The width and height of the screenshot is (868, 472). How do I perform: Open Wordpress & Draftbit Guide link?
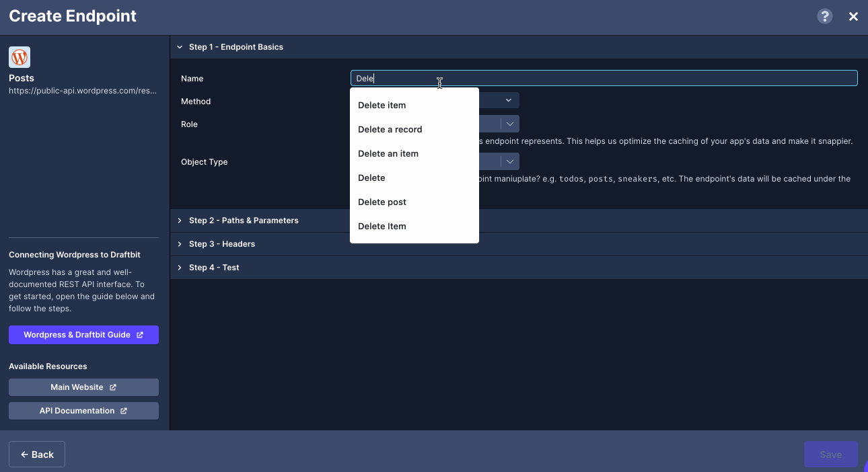pyautogui.click(x=83, y=335)
